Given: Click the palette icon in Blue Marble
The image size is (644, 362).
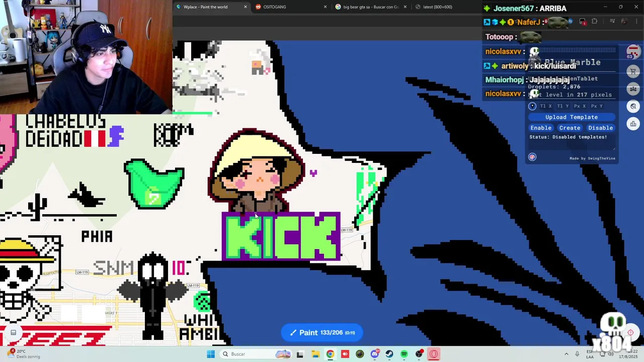Looking at the screenshot, I should 532,157.
